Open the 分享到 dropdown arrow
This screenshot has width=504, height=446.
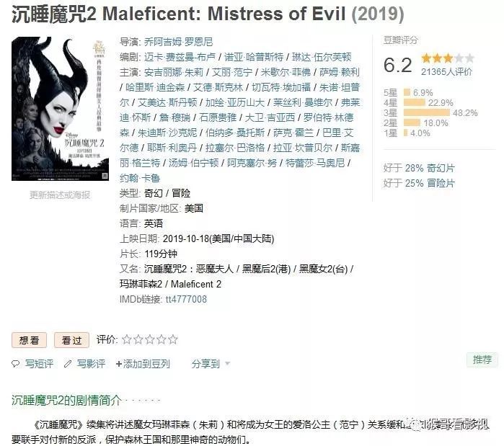(228, 364)
